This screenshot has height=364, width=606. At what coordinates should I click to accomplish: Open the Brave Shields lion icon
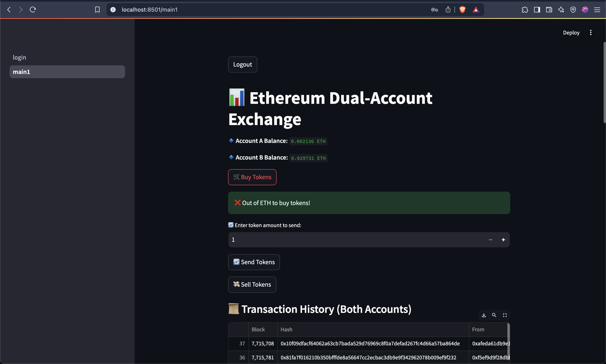click(x=462, y=10)
